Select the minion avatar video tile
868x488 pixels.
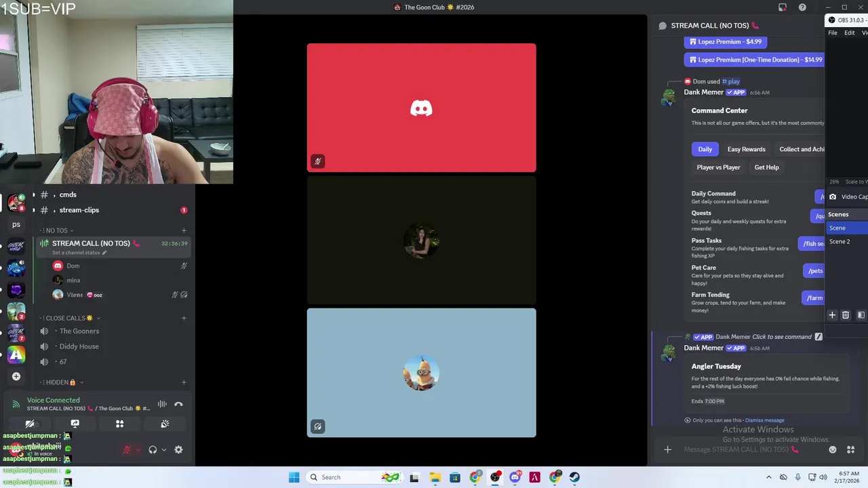coord(421,373)
